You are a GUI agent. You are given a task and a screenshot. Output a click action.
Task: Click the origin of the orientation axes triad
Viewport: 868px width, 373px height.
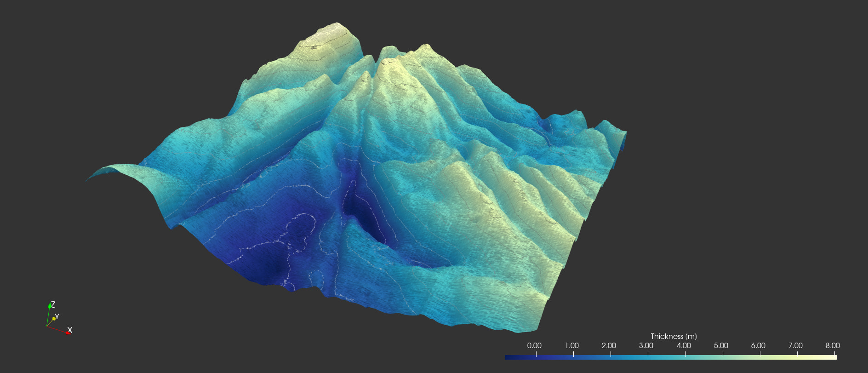(x=47, y=326)
